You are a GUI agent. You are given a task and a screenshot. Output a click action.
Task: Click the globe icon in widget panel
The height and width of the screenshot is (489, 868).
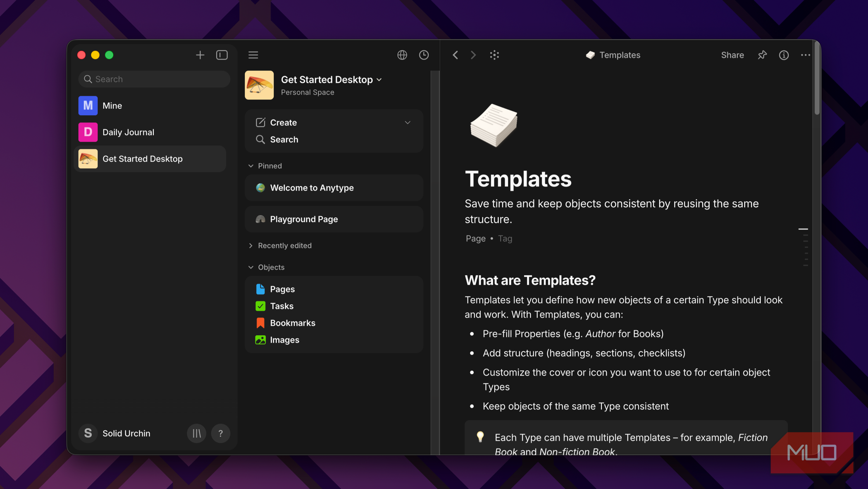402,55
